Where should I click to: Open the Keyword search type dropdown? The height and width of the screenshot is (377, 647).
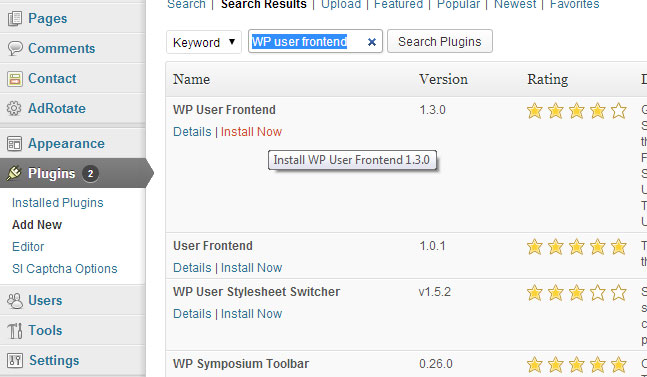(x=204, y=42)
